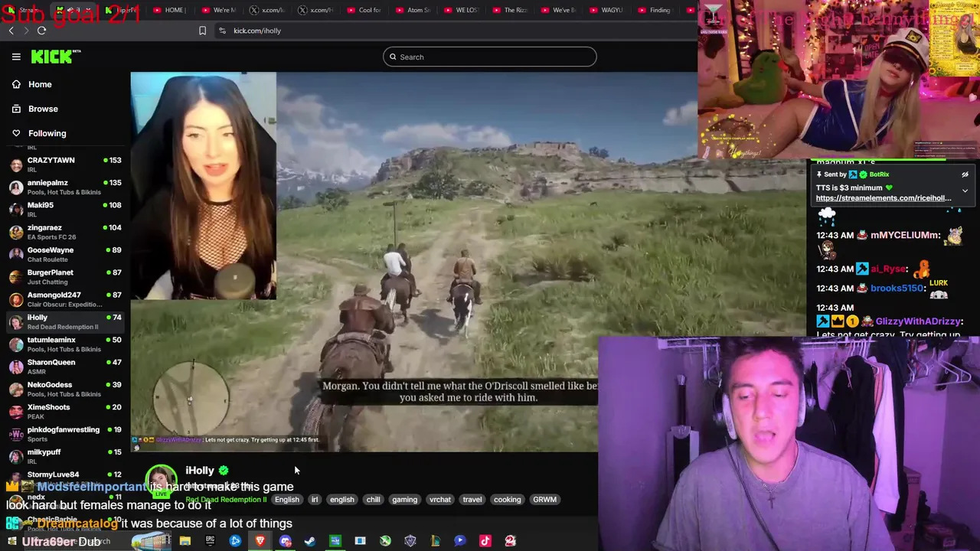
Task: Focus the Kick search field
Action: coord(490,57)
